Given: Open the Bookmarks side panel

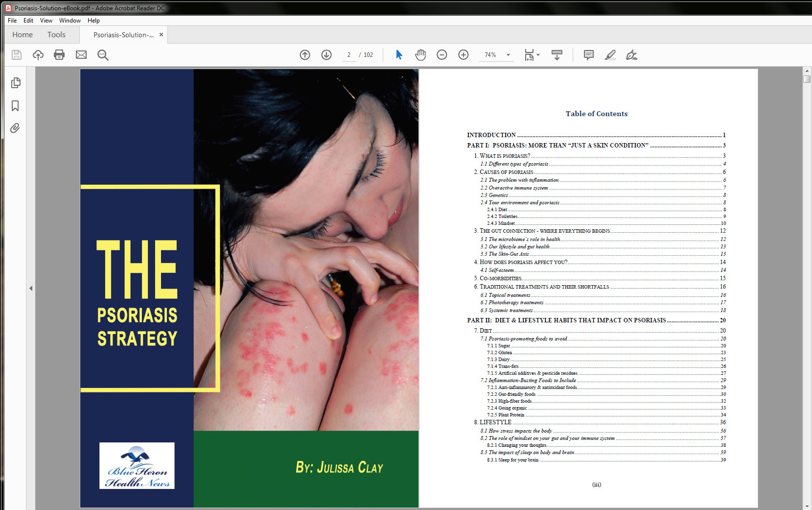Looking at the screenshot, I should 15,106.
